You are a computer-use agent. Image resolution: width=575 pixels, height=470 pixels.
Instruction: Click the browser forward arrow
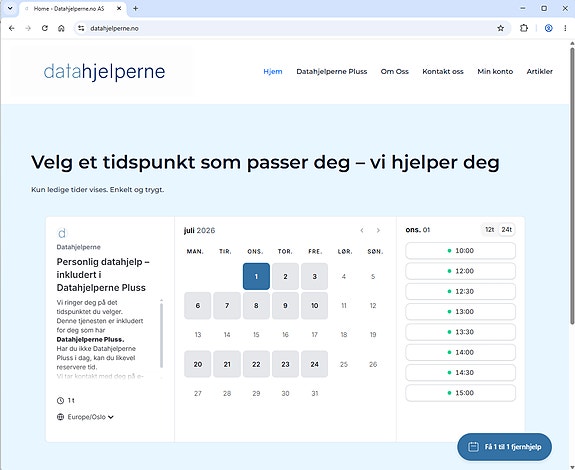point(28,28)
